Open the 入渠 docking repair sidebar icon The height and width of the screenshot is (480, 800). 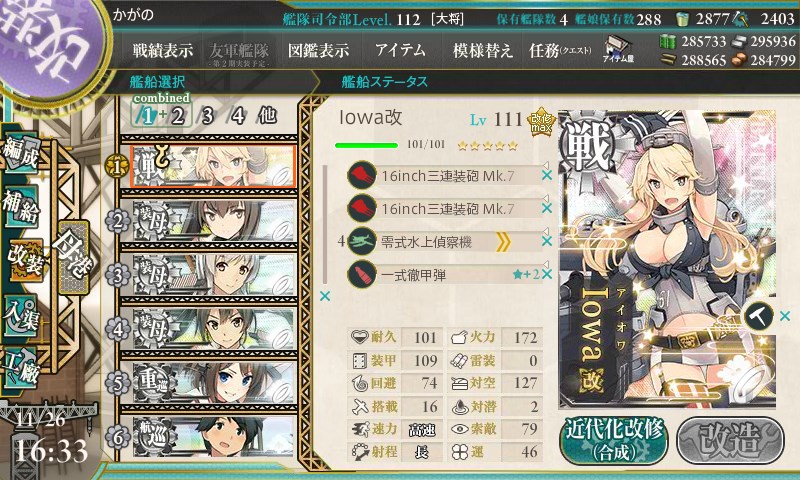pyautogui.click(x=21, y=317)
